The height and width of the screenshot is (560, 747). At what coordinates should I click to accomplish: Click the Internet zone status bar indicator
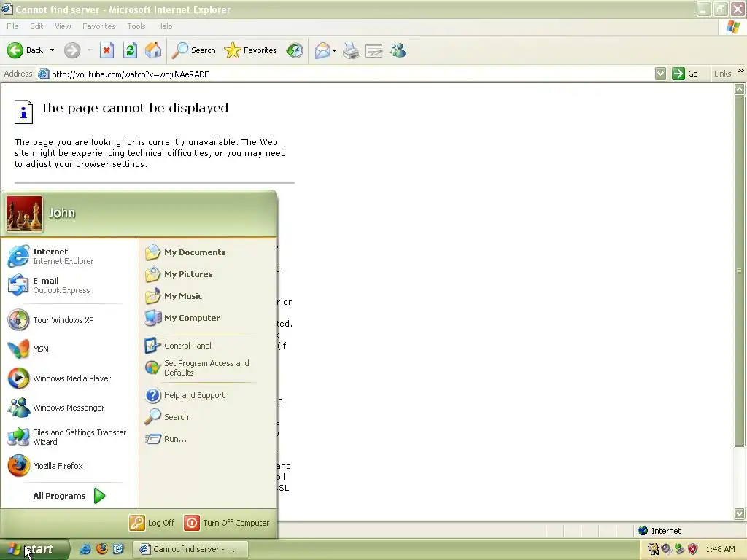[659, 531]
